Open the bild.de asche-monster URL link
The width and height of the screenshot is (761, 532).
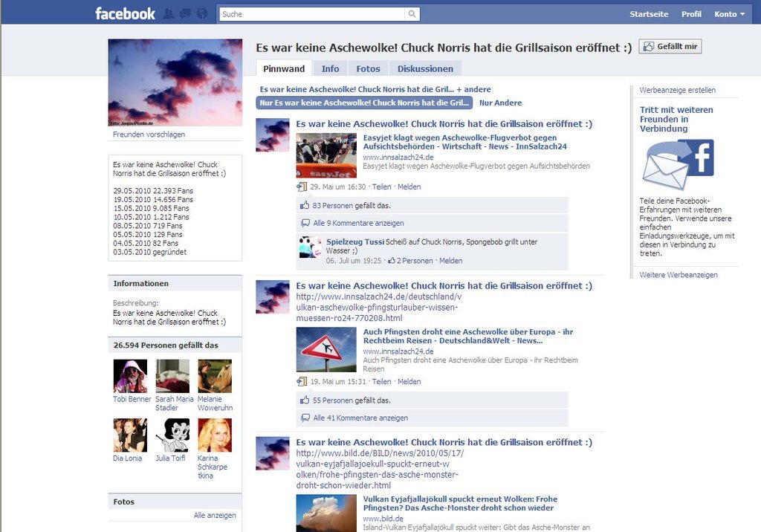click(x=380, y=470)
